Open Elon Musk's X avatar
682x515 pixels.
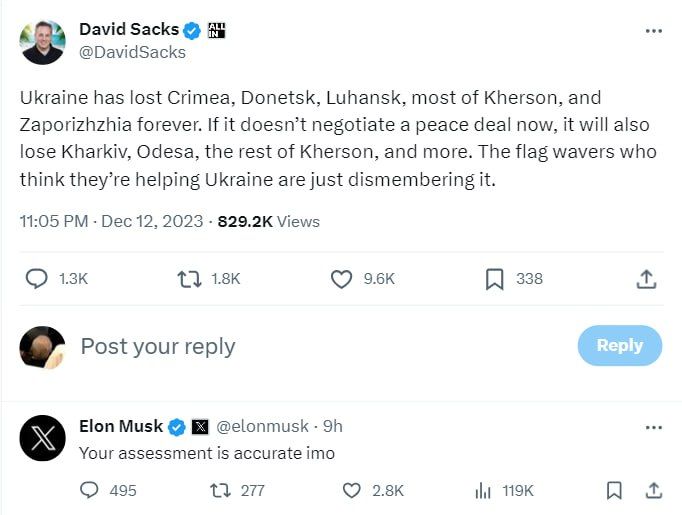pos(42,438)
